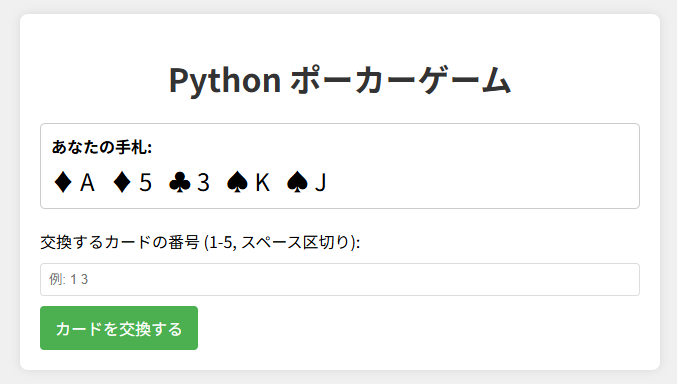677x384 pixels.
Task: Click the 例: 1 3 placeholder text
Action: (69, 279)
